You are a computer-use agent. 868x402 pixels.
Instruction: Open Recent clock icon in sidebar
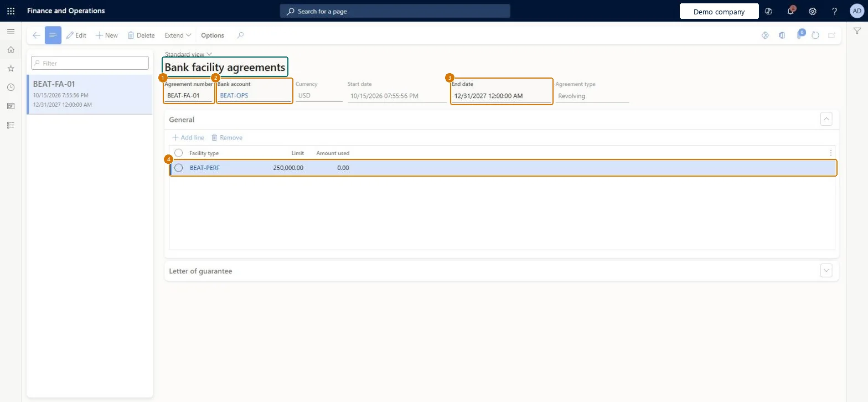(11, 87)
